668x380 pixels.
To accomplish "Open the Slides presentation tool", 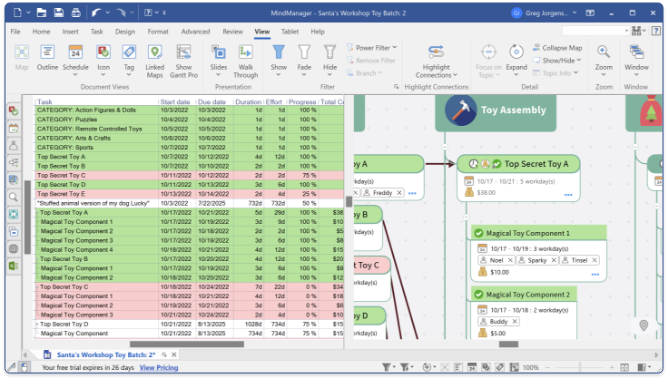I will tap(219, 60).
